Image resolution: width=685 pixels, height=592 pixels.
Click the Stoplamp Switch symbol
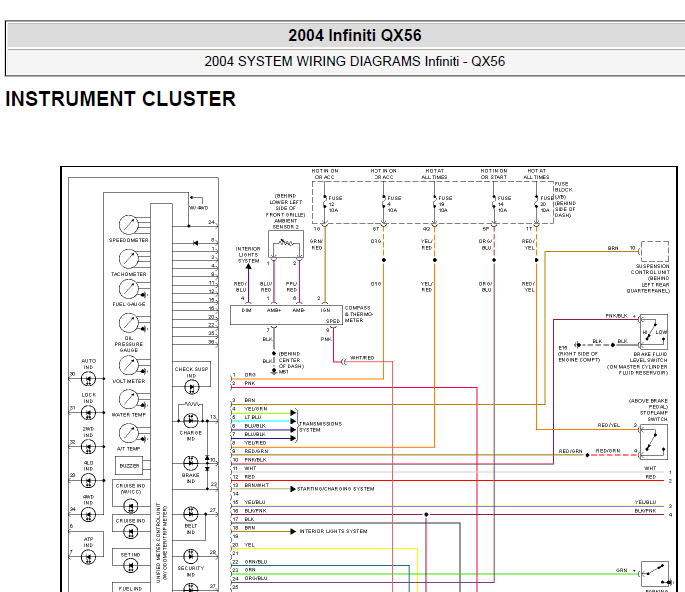pyautogui.click(x=654, y=442)
